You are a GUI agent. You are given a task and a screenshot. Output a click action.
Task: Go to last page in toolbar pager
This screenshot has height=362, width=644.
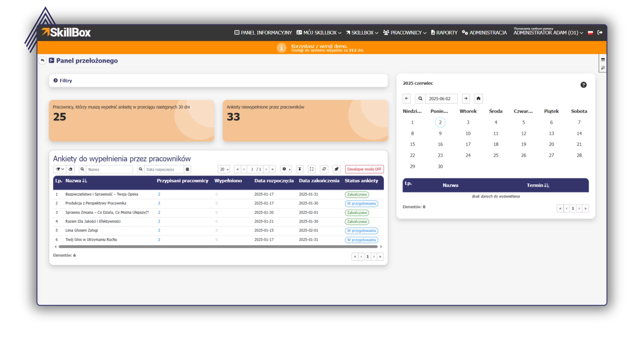coord(272,169)
